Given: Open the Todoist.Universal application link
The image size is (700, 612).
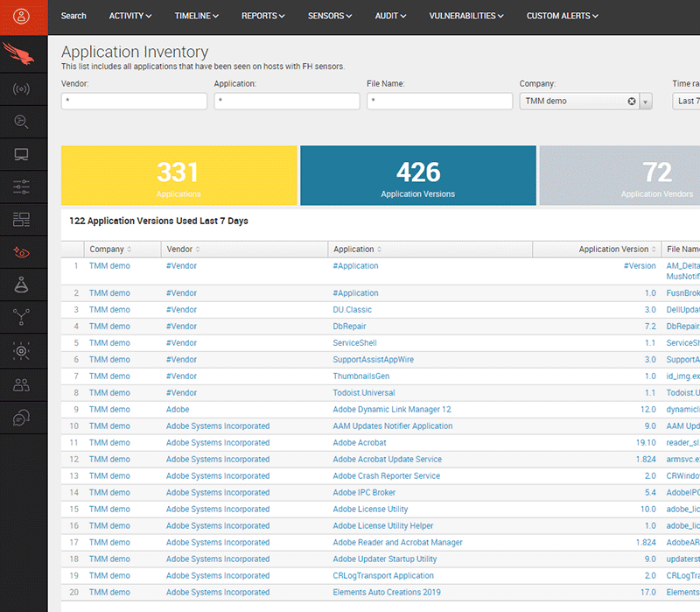Looking at the screenshot, I should coord(364,392).
